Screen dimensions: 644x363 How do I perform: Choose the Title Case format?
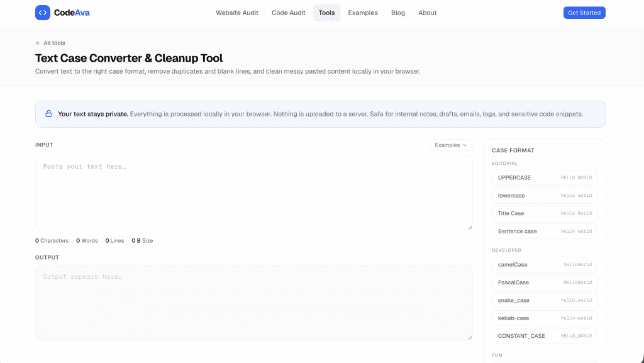pyautogui.click(x=545, y=213)
